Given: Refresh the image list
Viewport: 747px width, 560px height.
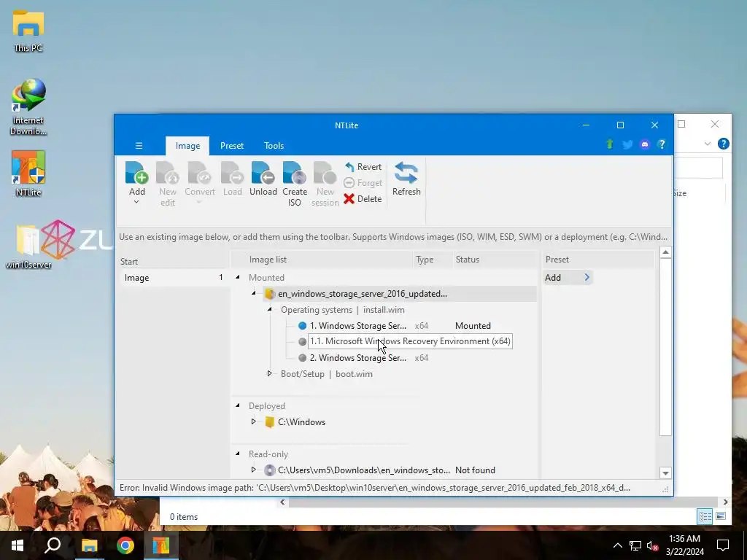Looking at the screenshot, I should [x=406, y=179].
